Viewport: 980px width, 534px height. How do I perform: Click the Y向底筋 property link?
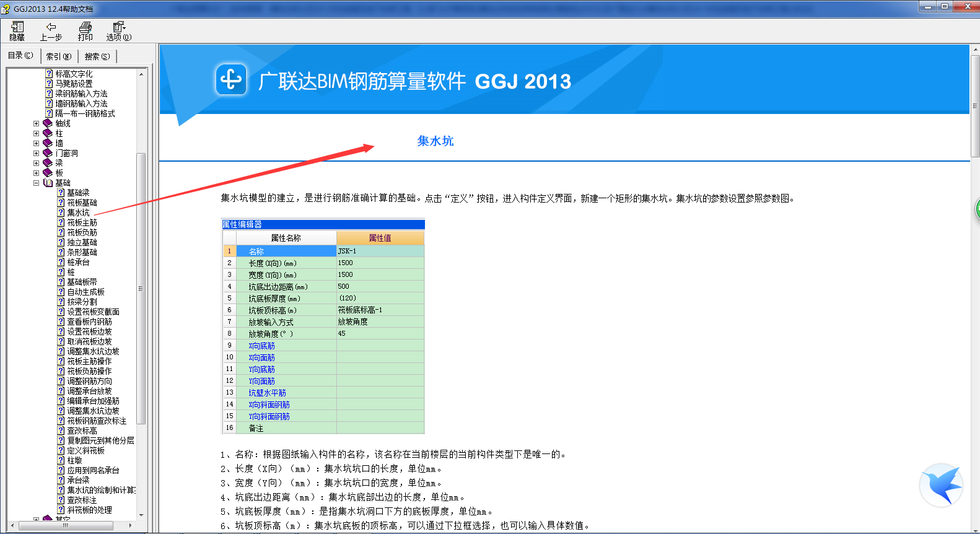click(x=261, y=369)
